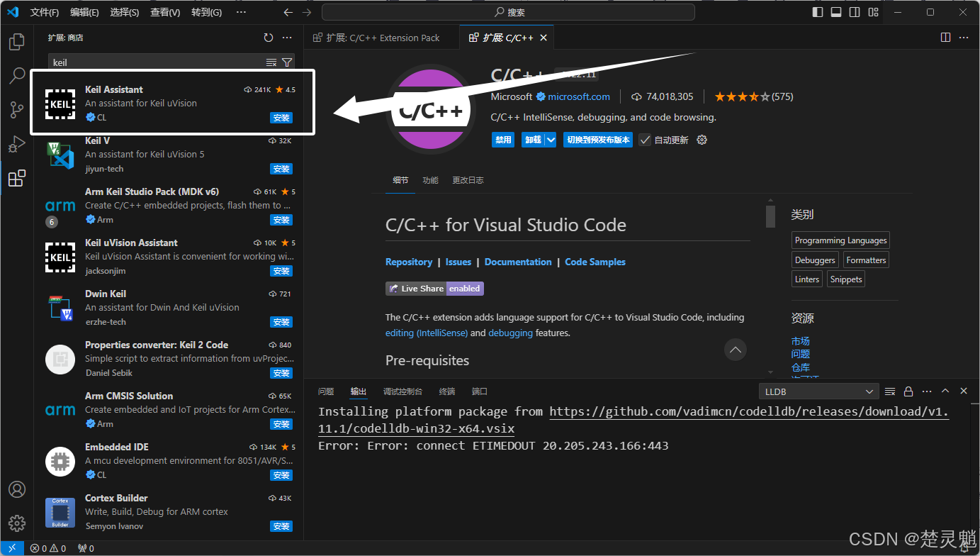
Task: Toggle the auto update checkbox
Action: [645, 140]
